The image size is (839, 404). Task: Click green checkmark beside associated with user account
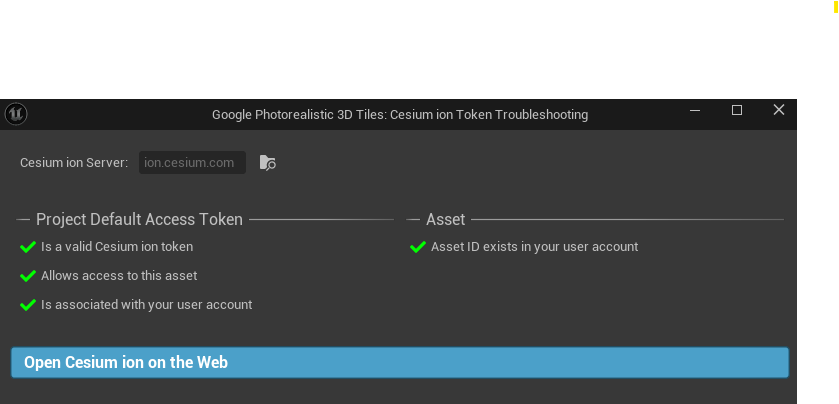(28, 305)
